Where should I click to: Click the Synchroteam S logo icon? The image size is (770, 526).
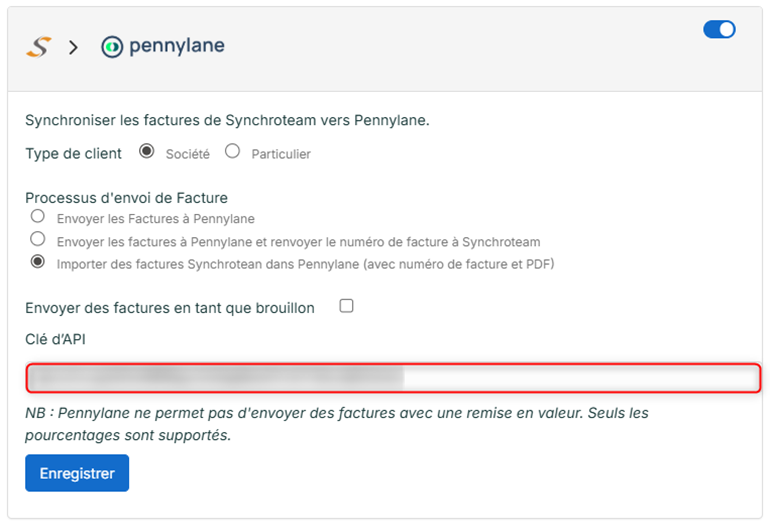[x=39, y=47]
